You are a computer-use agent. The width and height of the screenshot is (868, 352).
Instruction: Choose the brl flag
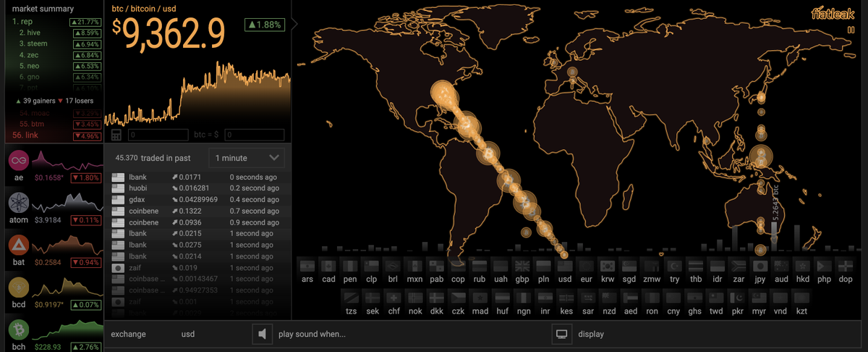[393, 266]
